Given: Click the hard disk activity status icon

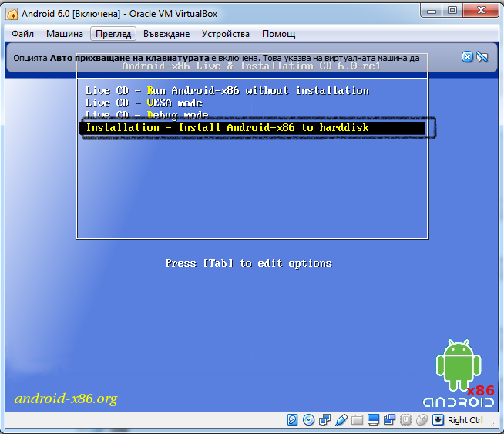Looking at the screenshot, I should pos(292,420).
